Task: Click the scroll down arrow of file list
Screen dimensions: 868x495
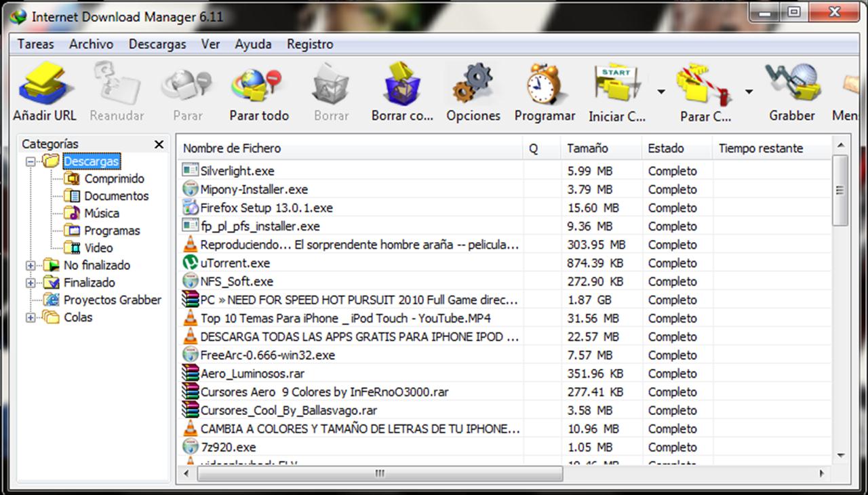Action: 840,456
